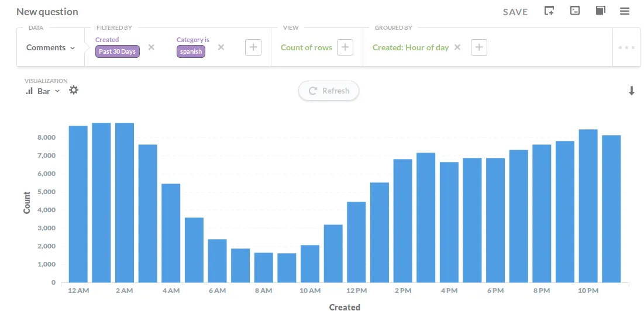Edit the spanish category filter

tap(191, 51)
